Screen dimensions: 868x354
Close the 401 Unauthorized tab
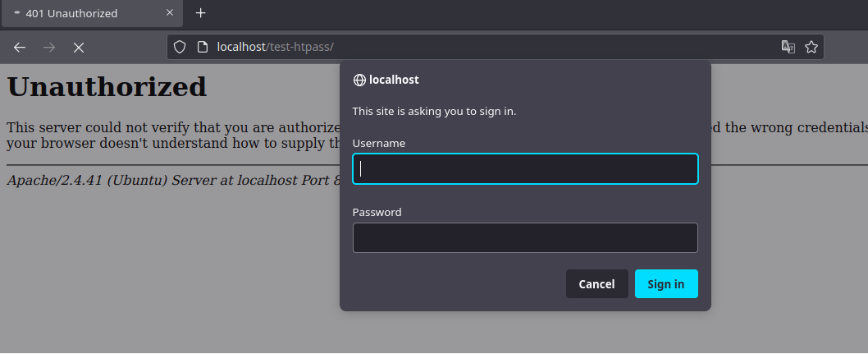click(170, 13)
